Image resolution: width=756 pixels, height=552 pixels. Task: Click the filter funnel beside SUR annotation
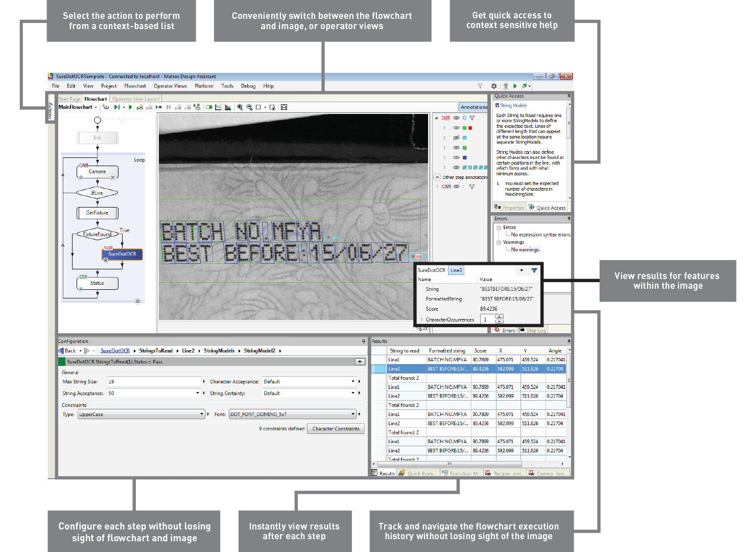(472, 118)
